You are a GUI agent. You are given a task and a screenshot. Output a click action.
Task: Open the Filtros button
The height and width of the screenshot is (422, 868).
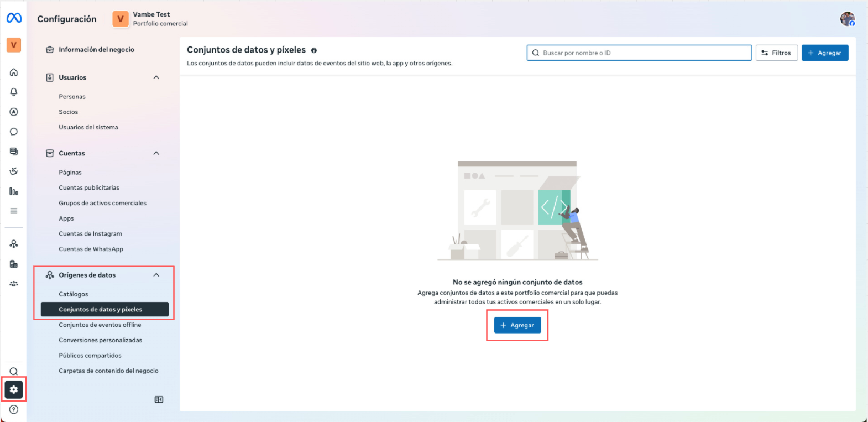tap(776, 53)
